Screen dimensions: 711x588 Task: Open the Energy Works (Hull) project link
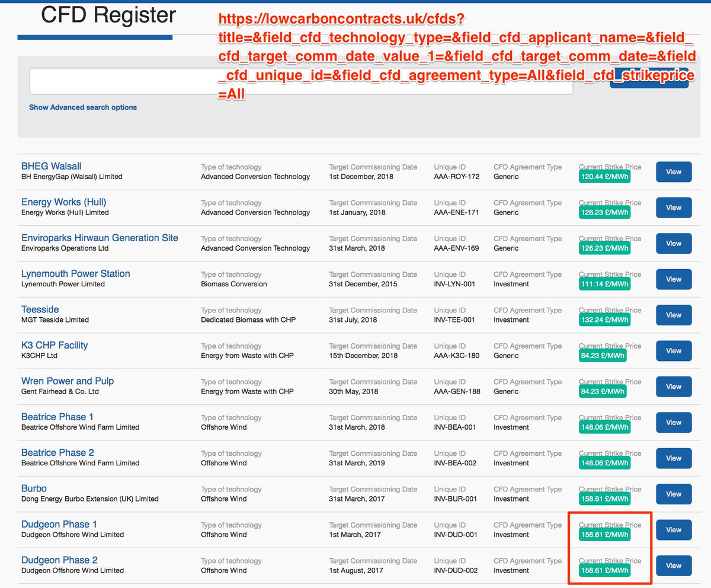[64, 202]
